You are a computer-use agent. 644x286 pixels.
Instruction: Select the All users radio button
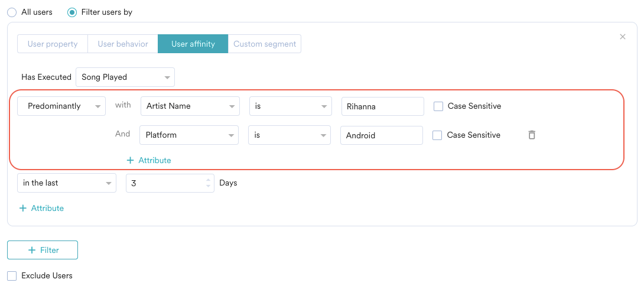[x=12, y=12]
